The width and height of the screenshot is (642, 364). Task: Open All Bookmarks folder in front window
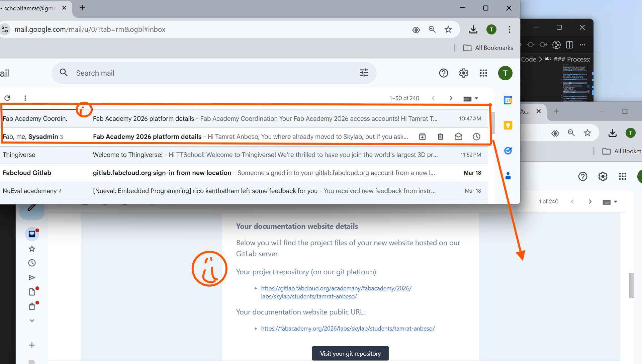488,48
